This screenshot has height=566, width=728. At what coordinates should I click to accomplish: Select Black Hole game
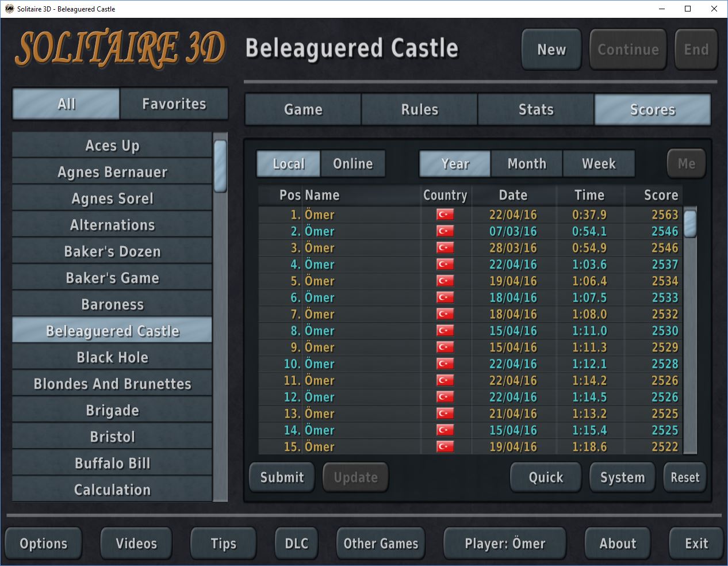(x=112, y=357)
